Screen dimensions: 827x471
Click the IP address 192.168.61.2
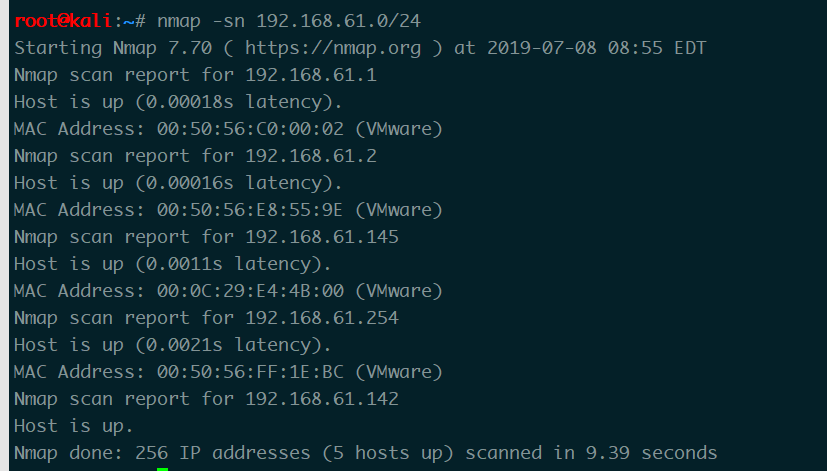[311, 156]
